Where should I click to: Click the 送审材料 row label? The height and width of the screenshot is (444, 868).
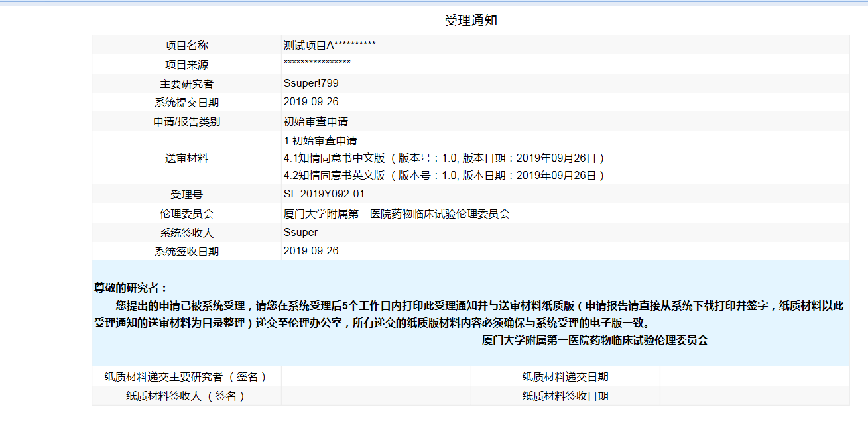(x=186, y=158)
